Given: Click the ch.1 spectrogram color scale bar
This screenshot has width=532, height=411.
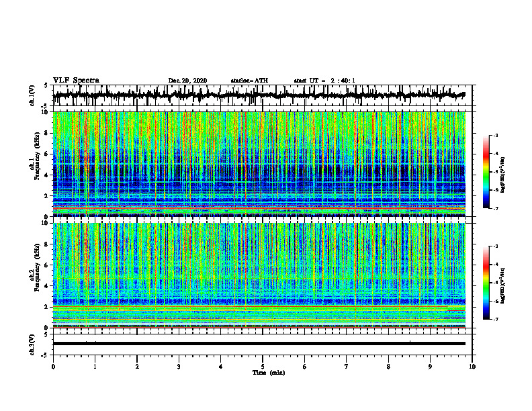Looking at the screenshot, I should (x=486, y=172).
